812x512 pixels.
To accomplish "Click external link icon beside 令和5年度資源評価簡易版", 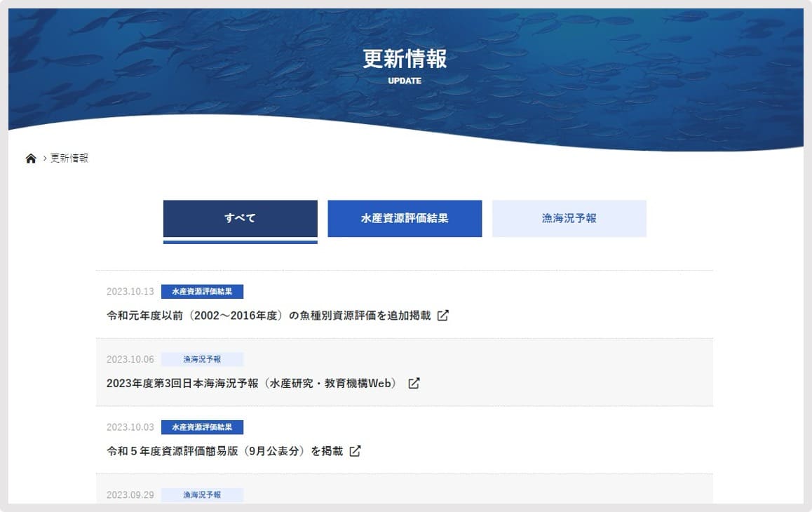I will (x=355, y=452).
